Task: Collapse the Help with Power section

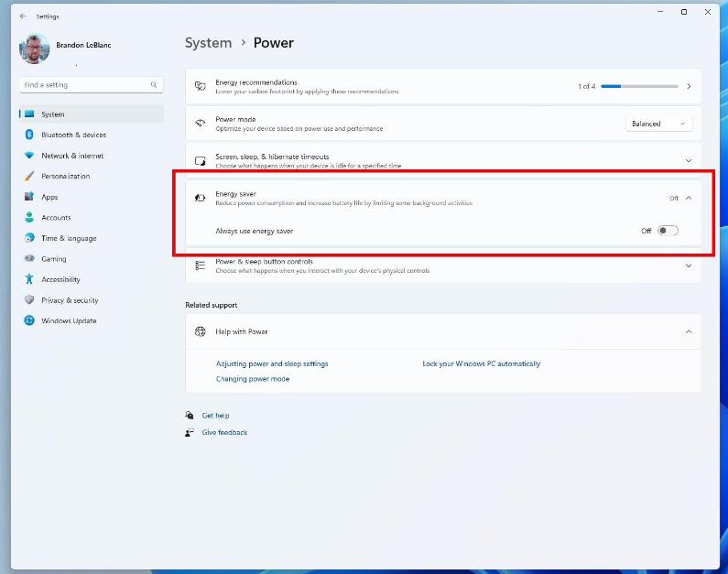Action: (689, 331)
